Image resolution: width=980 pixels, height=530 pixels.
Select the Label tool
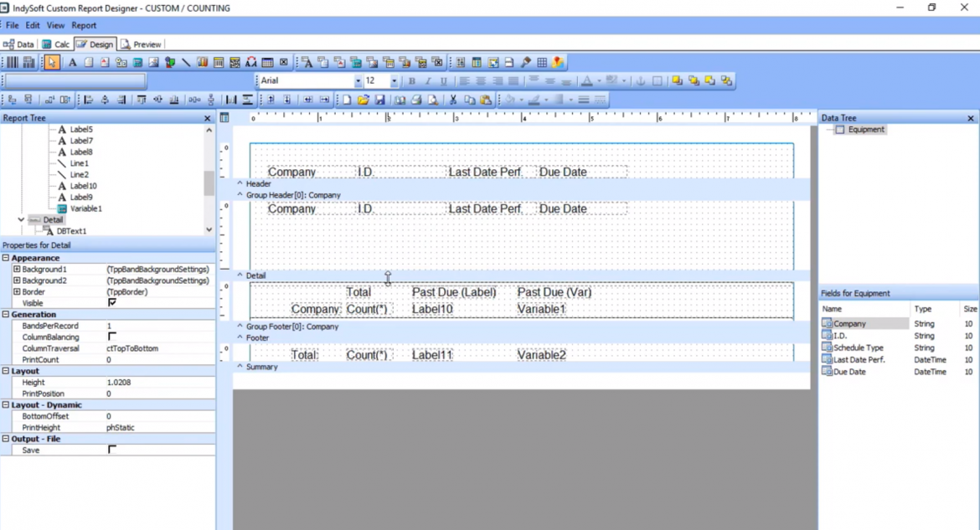[71, 62]
